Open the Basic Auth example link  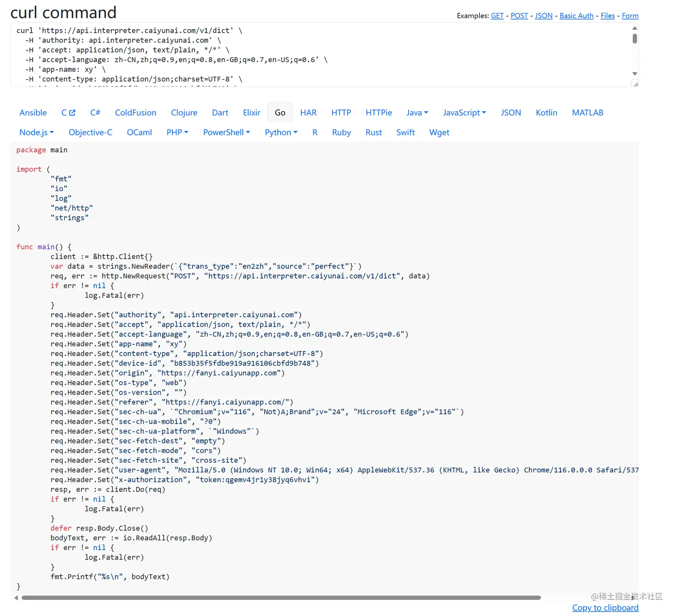click(577, 16)
